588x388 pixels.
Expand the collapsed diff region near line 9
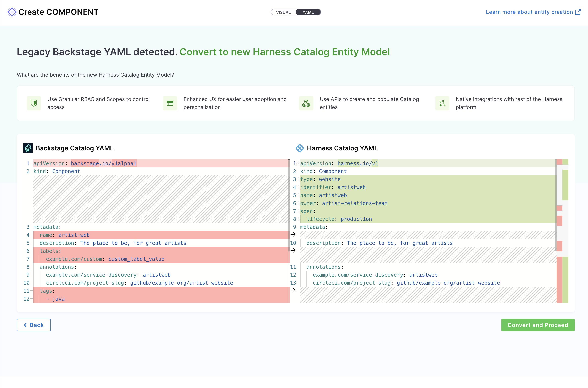pyautogui.click(x=293, y=235)
